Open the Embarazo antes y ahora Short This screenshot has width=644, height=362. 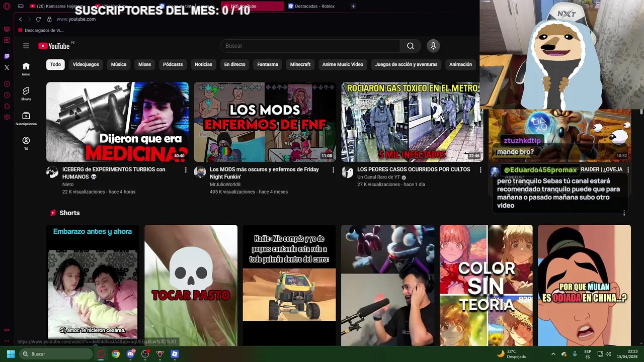93,285
